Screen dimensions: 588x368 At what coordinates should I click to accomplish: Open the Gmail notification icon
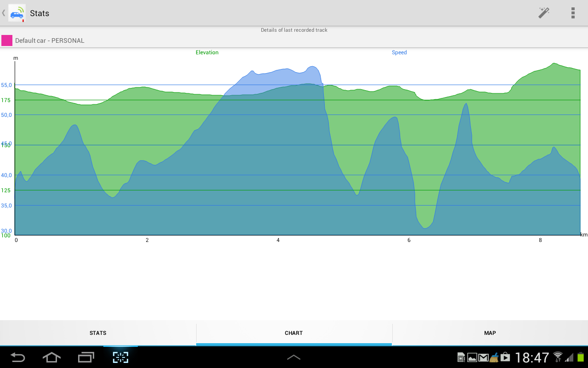(483, 357)
